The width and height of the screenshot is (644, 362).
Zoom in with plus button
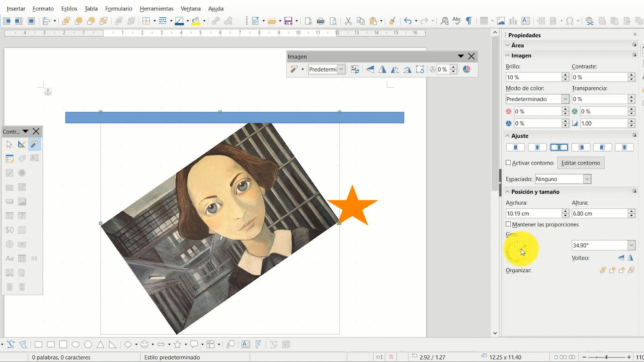tap(629, 357)
